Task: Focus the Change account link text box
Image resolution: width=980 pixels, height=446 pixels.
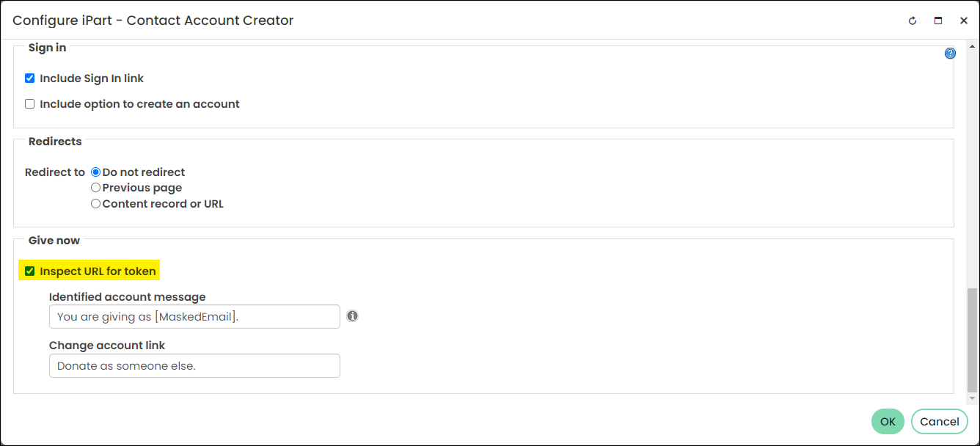Action: tap(194, 366)
